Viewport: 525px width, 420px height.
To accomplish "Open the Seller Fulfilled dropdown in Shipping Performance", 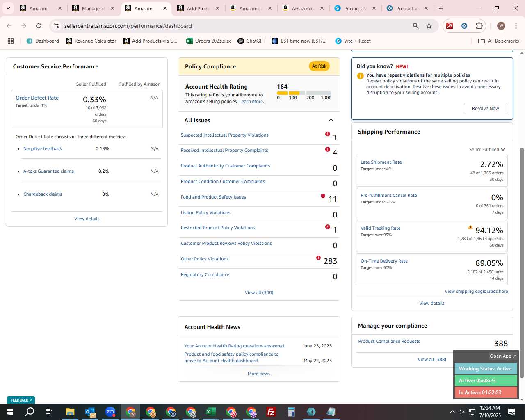I will (487, 149).
